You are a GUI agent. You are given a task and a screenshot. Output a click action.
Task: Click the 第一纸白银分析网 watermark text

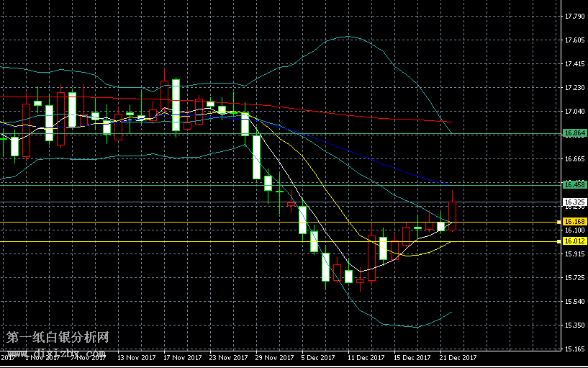click(58, 338)
